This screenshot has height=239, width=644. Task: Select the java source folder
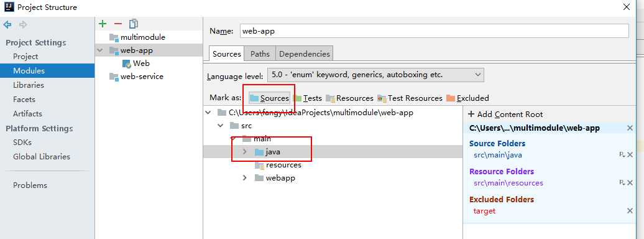point(267,152)
